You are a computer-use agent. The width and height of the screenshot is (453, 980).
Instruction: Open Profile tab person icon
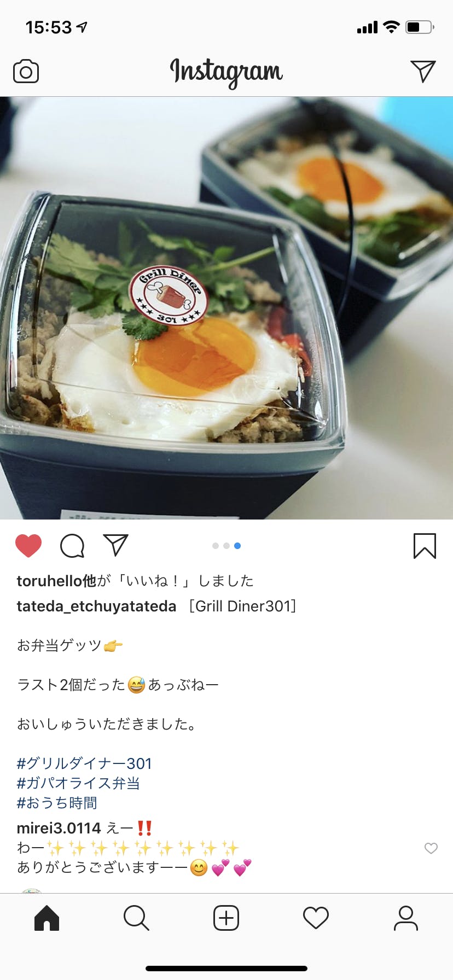point(406,918)
